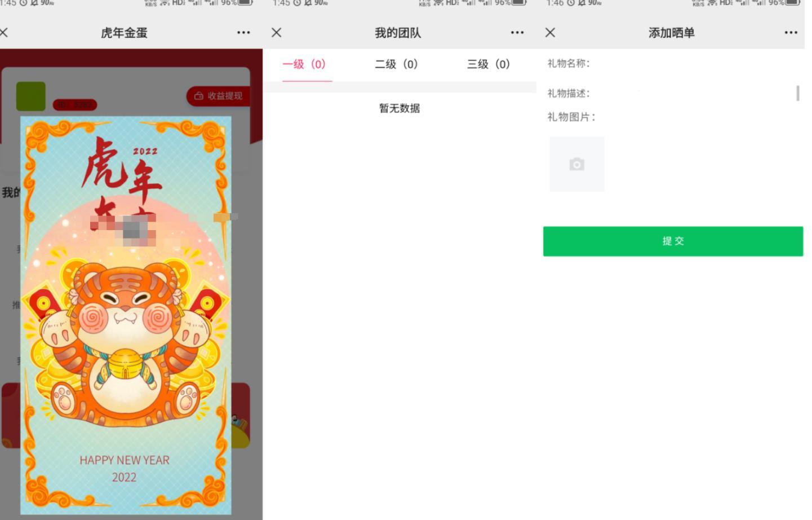Switch to the 三级 (0) tab
This screenshot has width=812, height=520.
[489, 64]
